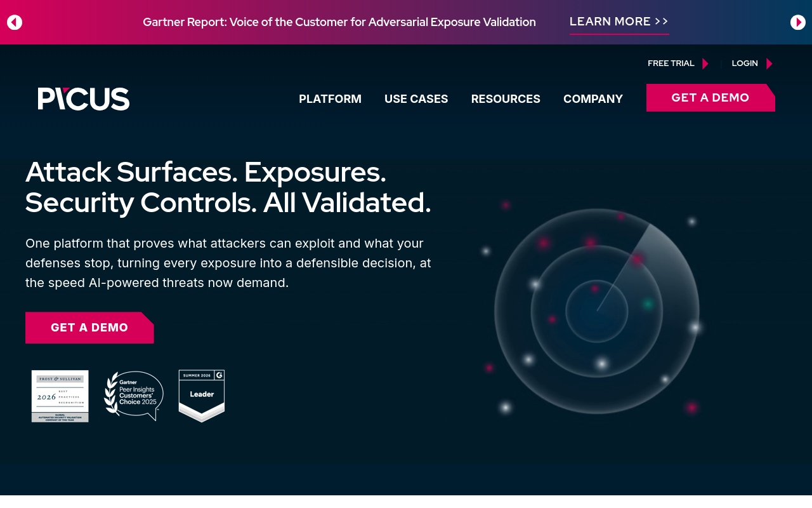This screenshot has height=508, width=812.
Task: Read the Gartner Report banner headline
Action: point(339,22)
